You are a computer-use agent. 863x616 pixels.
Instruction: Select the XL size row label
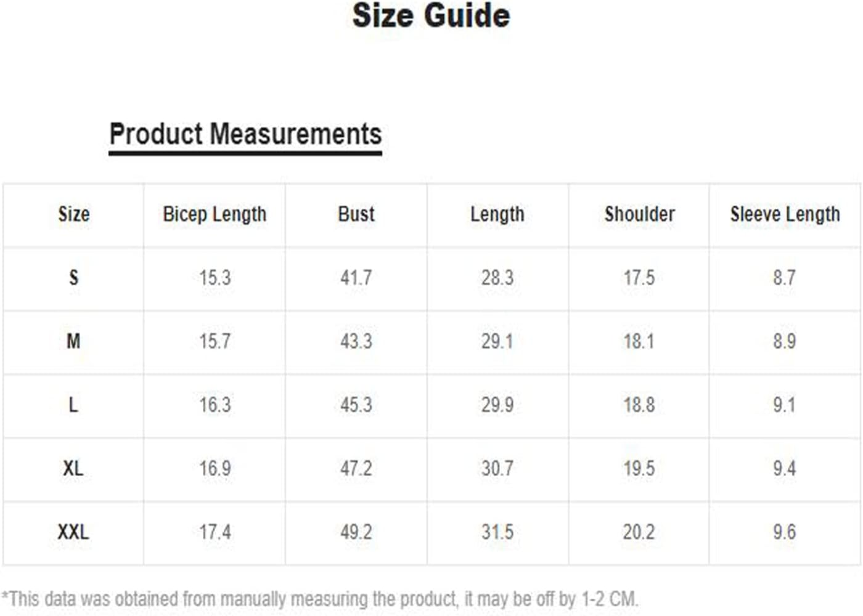pyautogui.click(x=73, y=468)
